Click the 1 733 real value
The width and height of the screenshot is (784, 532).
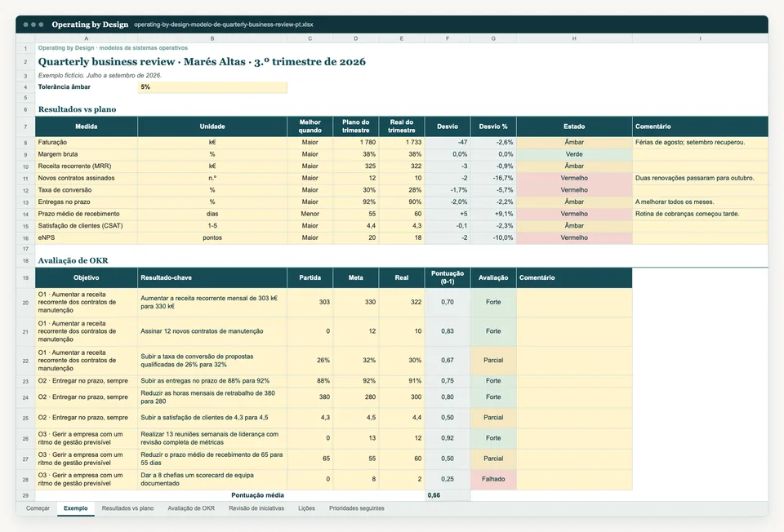pyautogui.click(x=402, y=142)
